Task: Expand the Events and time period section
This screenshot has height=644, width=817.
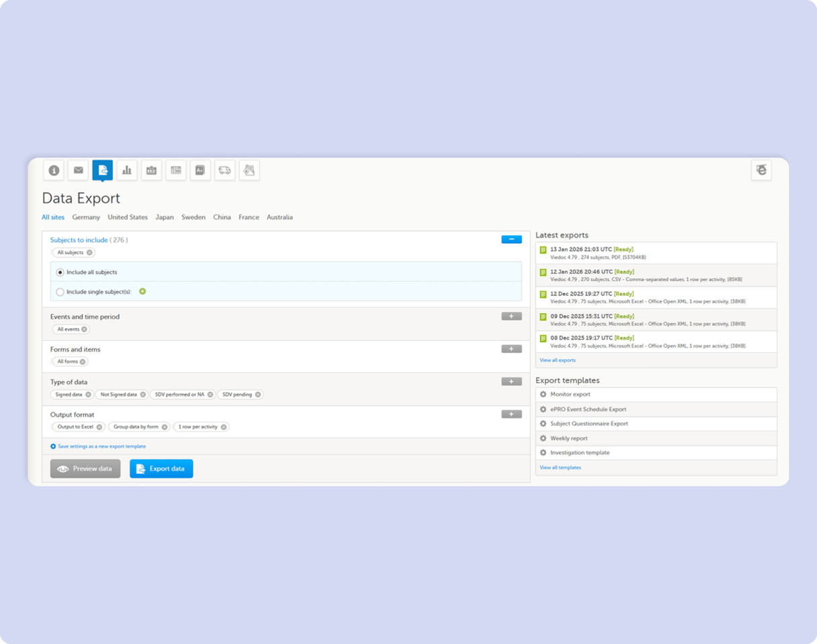Action: click(511, 316)
